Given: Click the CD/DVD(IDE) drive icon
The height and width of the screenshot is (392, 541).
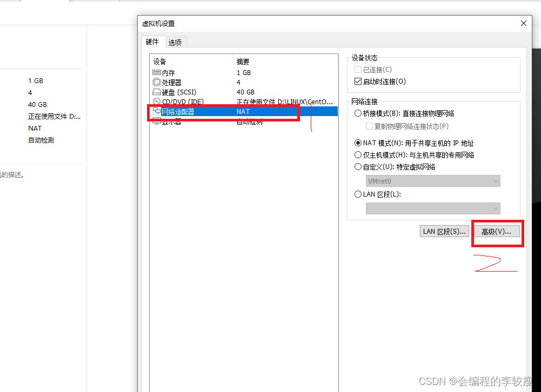Looking at the screenshot, I should point(156,102).
